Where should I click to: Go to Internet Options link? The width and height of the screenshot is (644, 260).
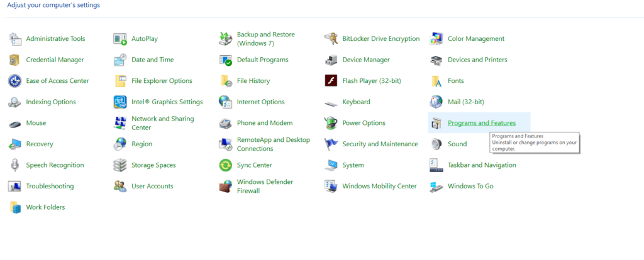point(261,102)
